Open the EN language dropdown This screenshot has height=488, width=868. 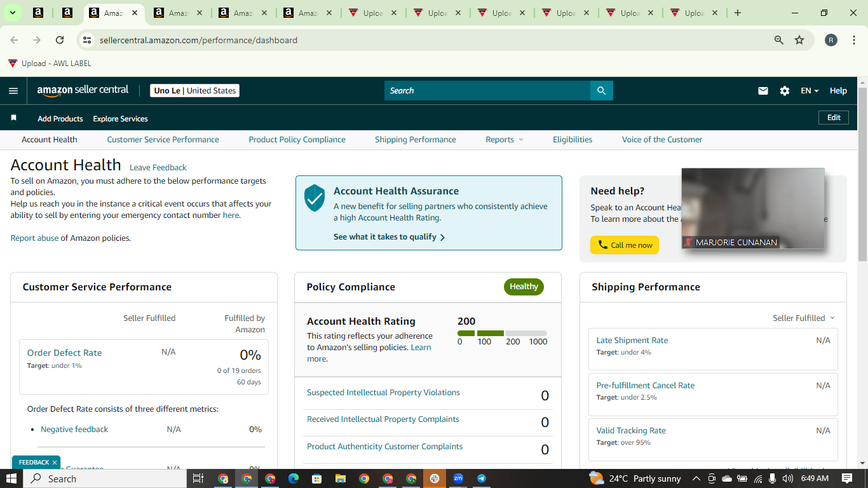[x=810, y=91]
